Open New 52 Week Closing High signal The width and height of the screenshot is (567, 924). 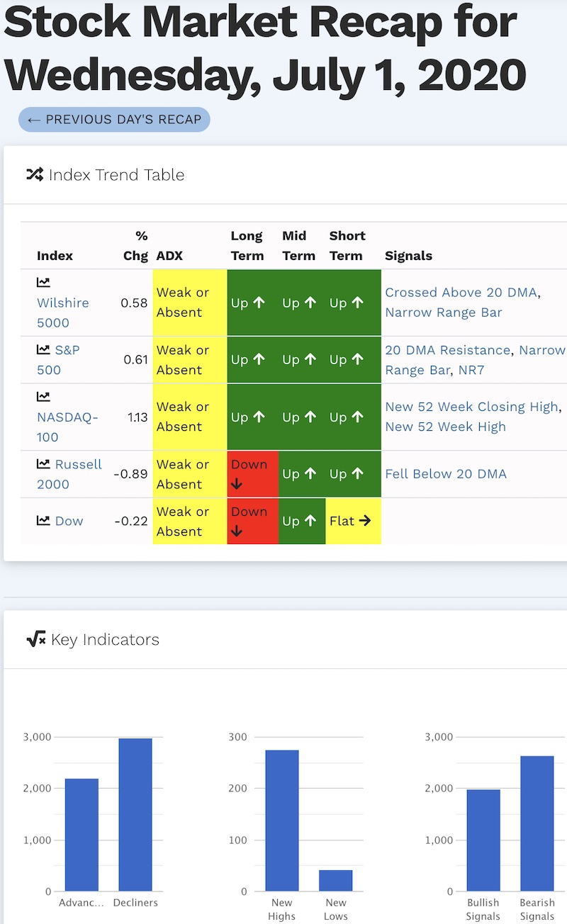[x=471, y=407]
